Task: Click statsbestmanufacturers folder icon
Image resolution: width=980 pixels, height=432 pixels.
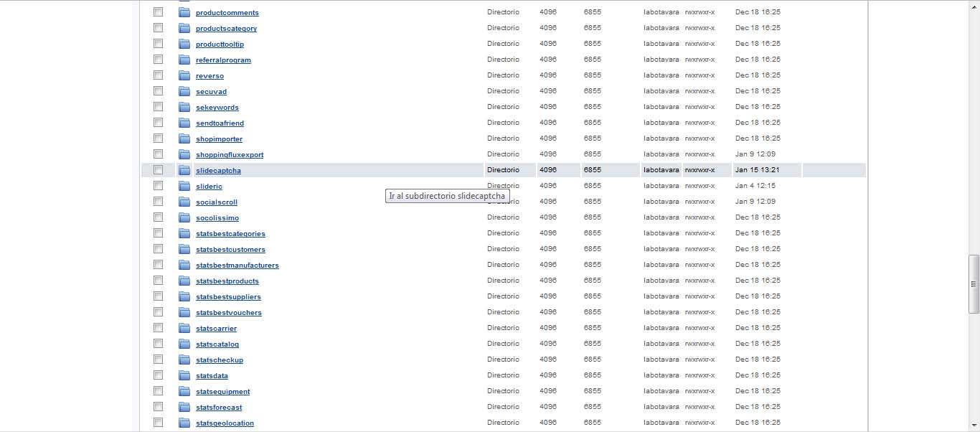Action: 184,265
